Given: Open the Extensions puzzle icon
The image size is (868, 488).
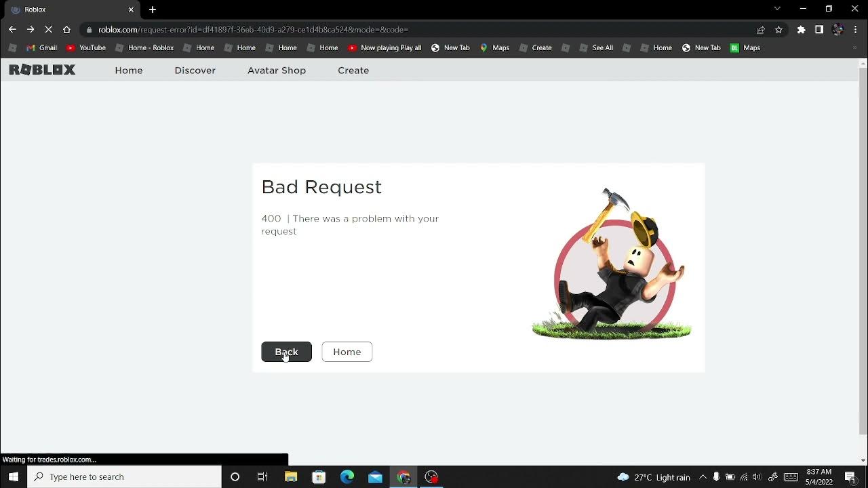Looking at the screenshot, I should click(x=801, y=30).
